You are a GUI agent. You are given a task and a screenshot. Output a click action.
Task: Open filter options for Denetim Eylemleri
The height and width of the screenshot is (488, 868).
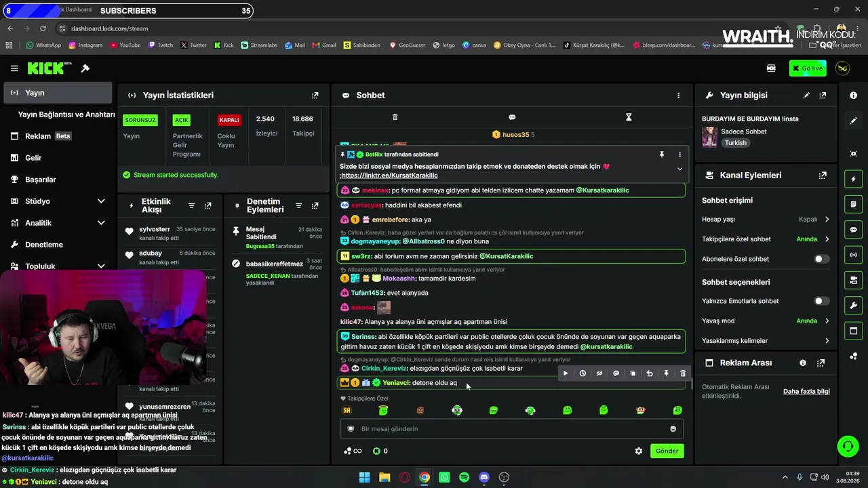click(298, 206)
